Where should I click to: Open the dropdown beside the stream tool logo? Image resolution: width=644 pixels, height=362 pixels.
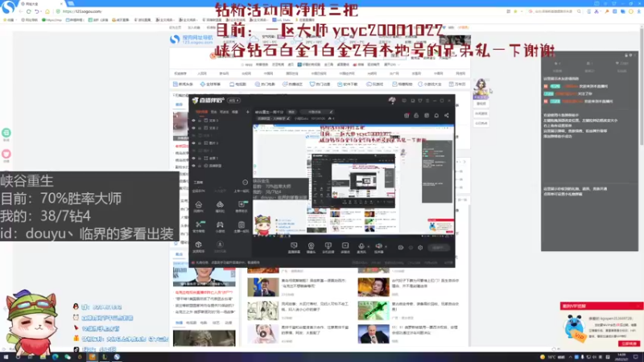click(x=233, y=101)
